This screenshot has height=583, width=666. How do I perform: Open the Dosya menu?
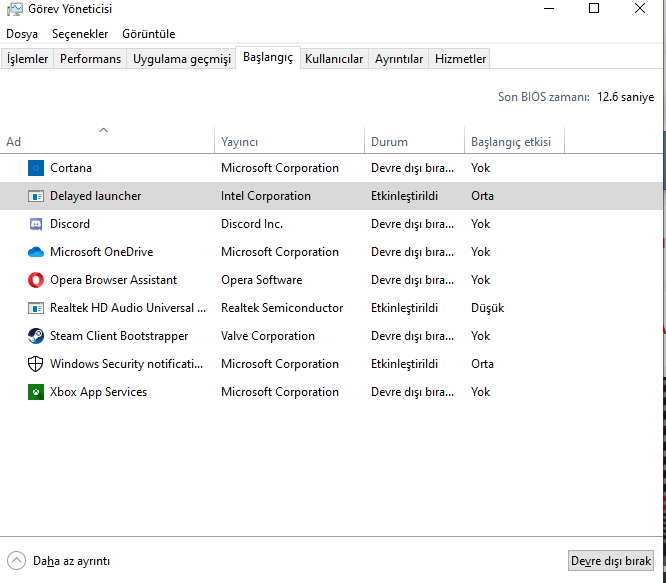22,34
